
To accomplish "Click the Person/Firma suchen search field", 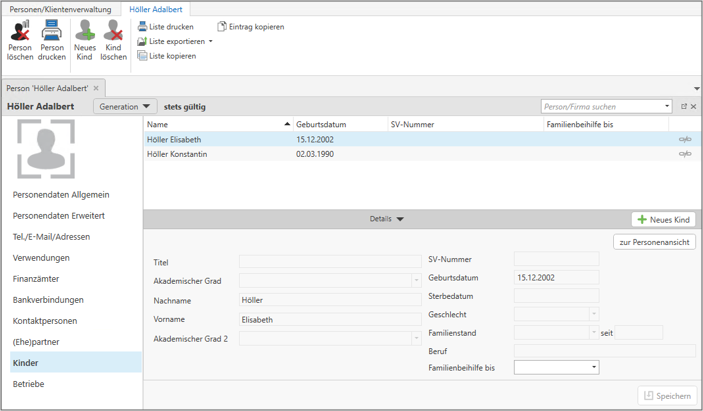I will coord(601,106).
